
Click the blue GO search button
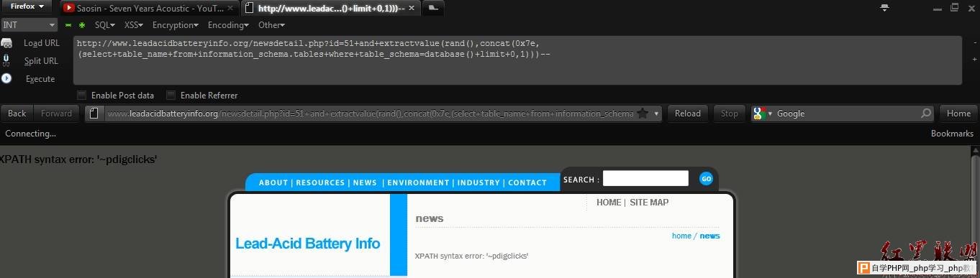(706, 178)
